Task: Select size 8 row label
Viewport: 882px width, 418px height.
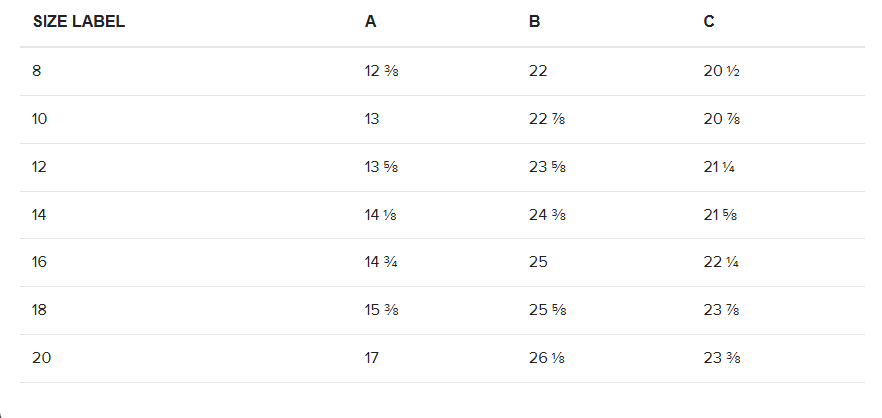Action: point(37,71)
